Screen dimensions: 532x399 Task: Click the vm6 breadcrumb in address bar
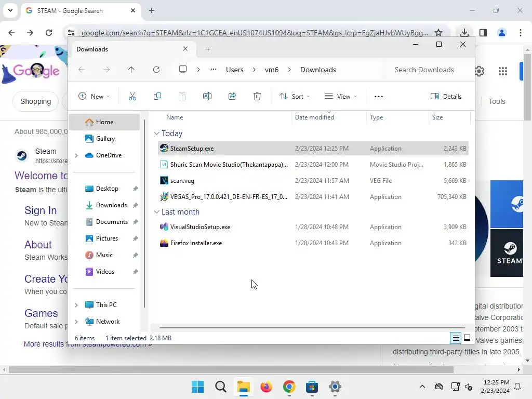pyautogui.click(x=272, y=70)
